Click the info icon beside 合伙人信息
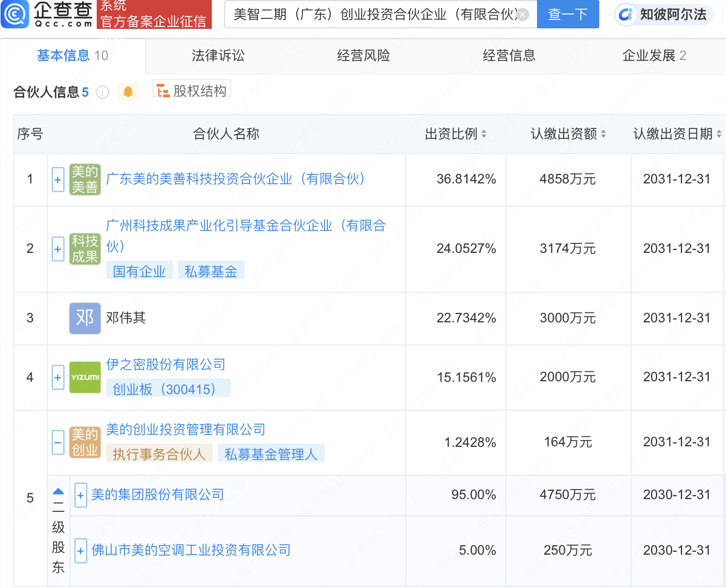This screenshot has width=726, height=588. (x=102, y=92)
